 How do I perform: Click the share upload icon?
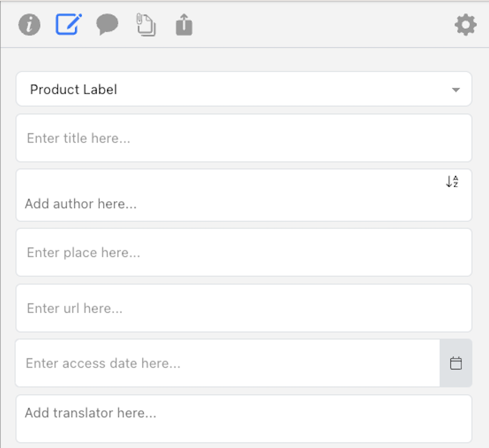coord(184,24)
